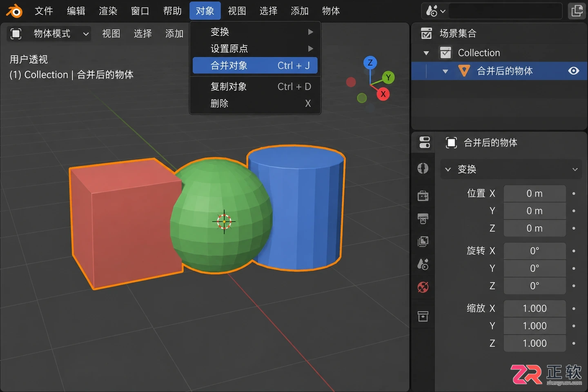This screenshot has width=588, height=392.
Task: Collapse the 变换 panel in properties
Action: (448, 169)
